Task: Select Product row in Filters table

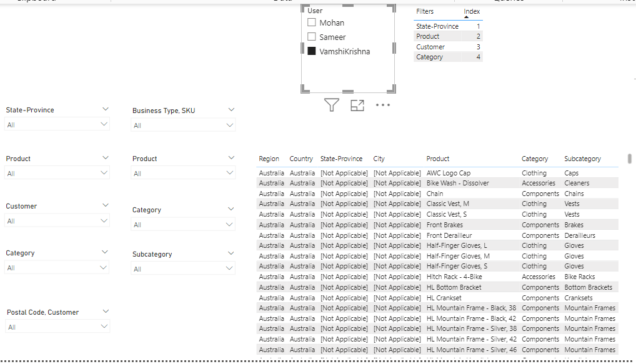Action: (448, 36)
